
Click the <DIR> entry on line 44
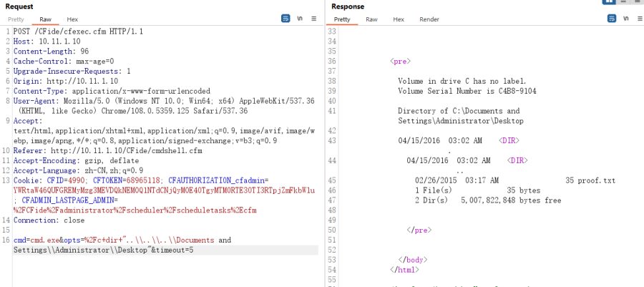(517, 160)
